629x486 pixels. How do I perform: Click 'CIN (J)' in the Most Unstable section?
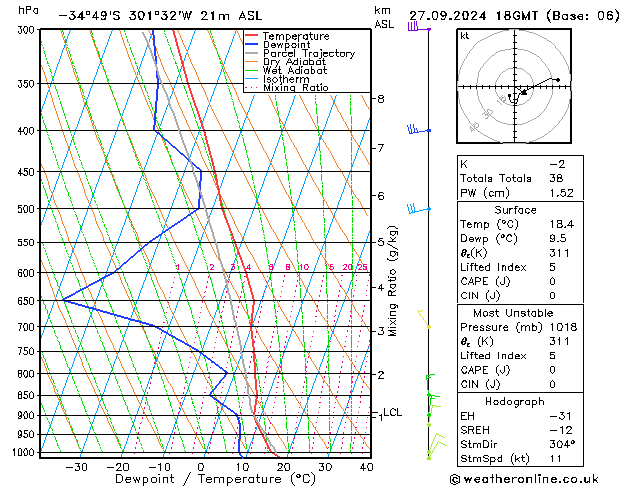(480, 384)
